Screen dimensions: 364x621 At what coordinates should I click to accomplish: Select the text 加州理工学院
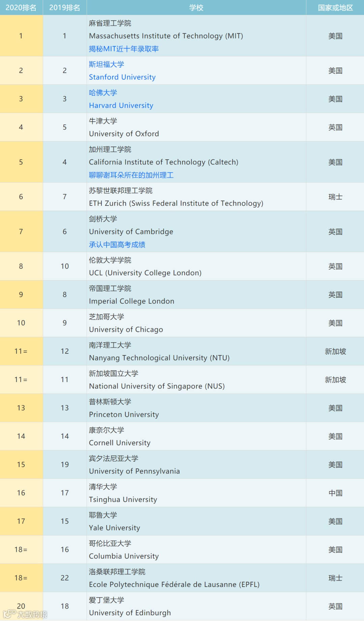110,150
